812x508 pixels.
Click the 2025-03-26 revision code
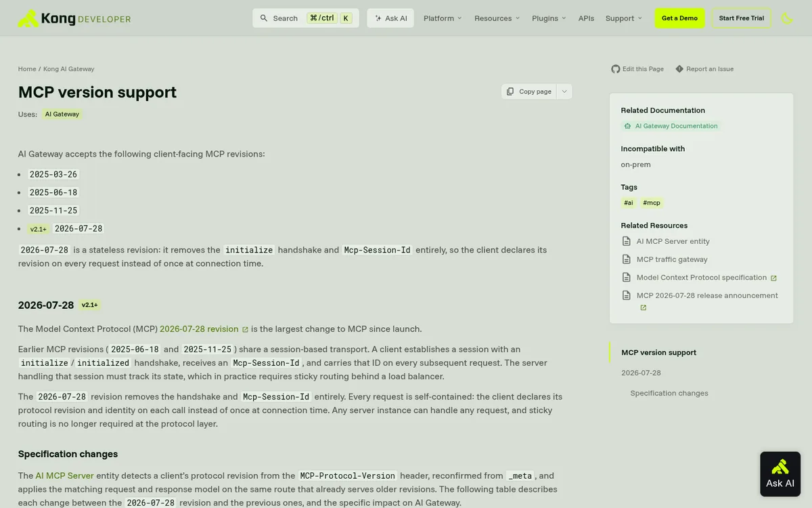pos(53,174)
